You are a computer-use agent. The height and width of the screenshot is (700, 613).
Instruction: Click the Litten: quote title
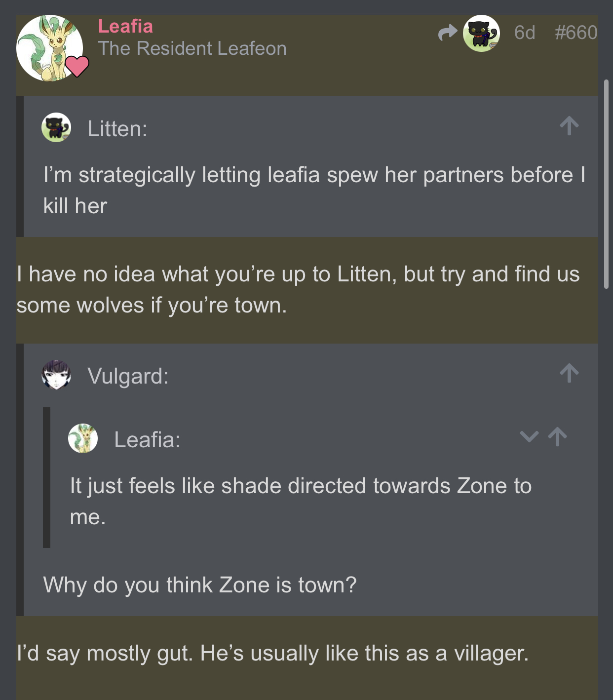point(117,129)
